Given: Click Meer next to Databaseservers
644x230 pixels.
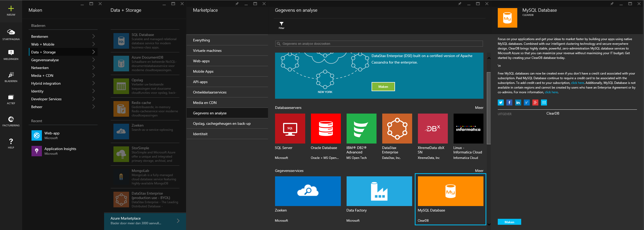Looking at the screenshot, I should pyautogui.click(x=479, y=108).
